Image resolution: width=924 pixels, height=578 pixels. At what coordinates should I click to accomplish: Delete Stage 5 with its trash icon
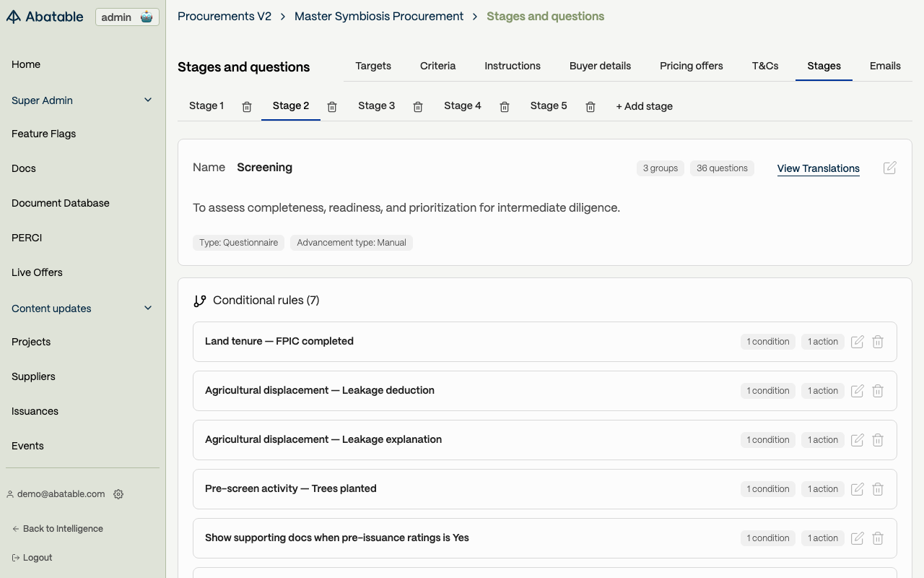coord(590,107)
